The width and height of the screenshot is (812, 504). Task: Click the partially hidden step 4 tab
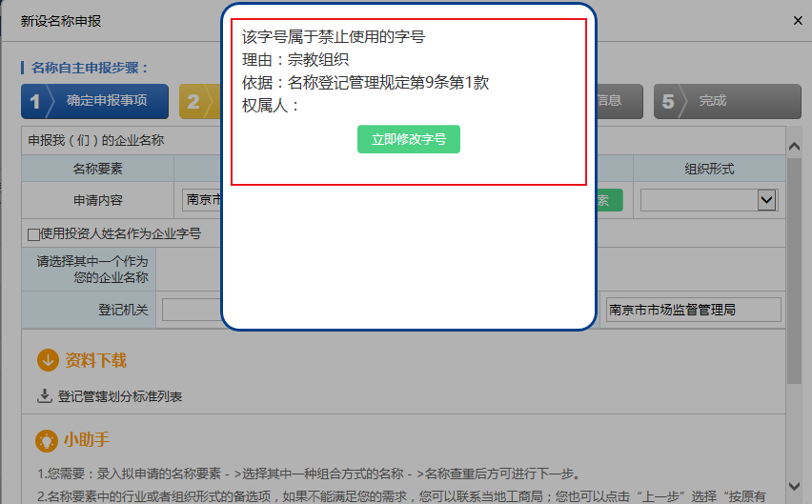point(619,101)
